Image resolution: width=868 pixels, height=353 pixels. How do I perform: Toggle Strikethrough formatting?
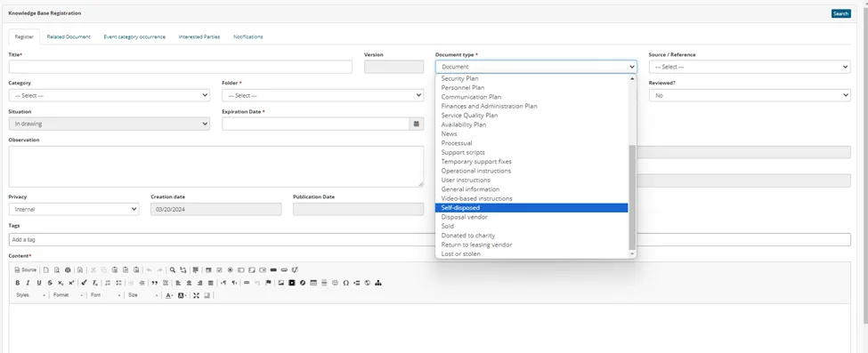[50, 283]
